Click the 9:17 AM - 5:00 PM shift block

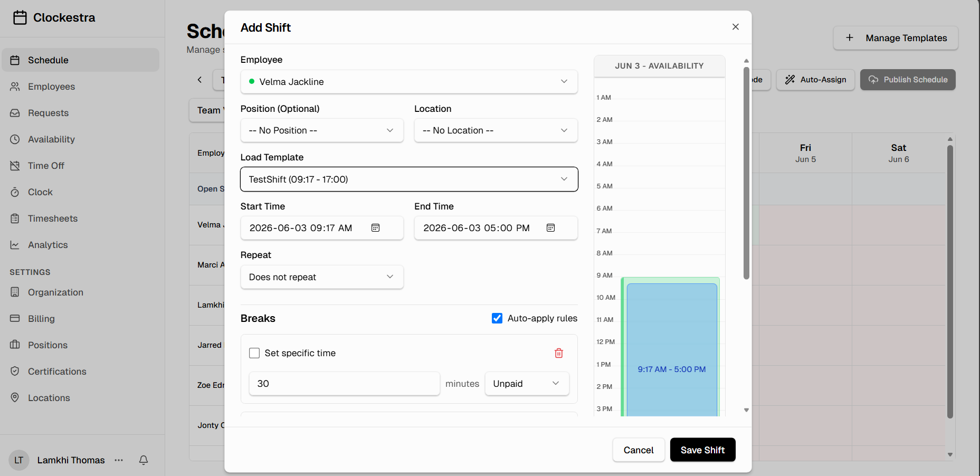tap(672, 350)
